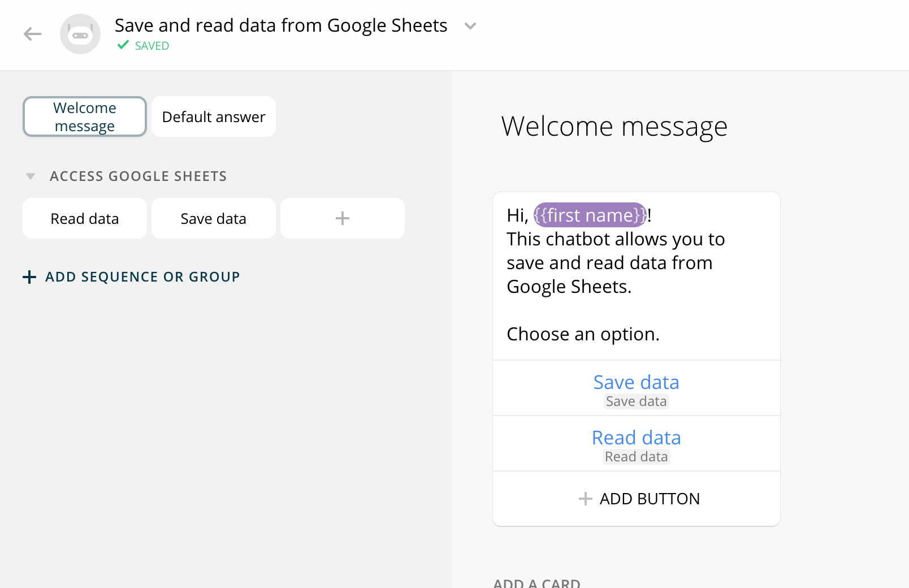Open the bot title dropdown chevron
Image resolution: width=909 pixels, height=588 pixels.
click(x=470, y=26)
